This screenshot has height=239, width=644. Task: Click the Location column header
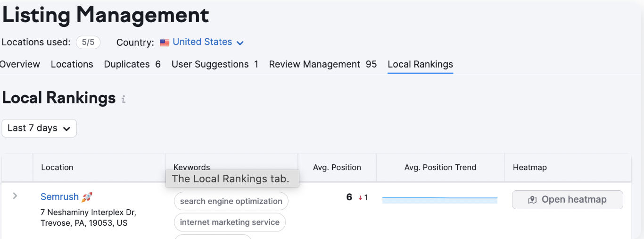(58, 168)
